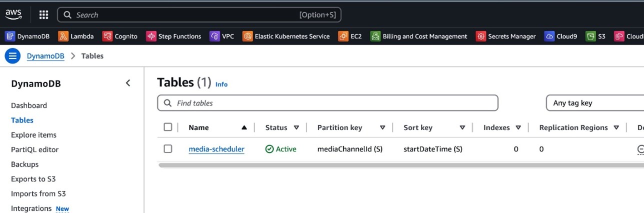Viewport: 644px width, 213px height.
Task: Open the Partition key column filter arrow
Action: click(382, 127)
